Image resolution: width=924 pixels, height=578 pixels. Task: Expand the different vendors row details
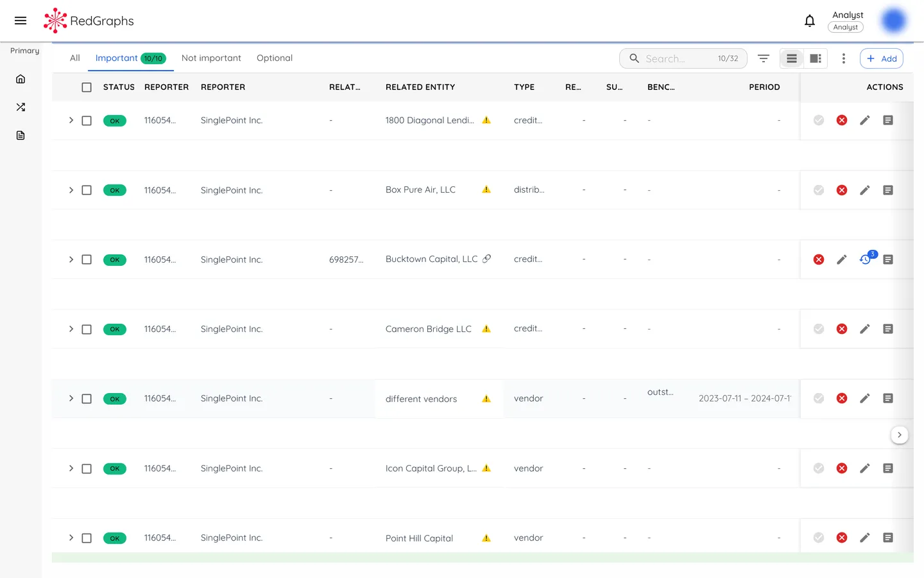point(71,398)
